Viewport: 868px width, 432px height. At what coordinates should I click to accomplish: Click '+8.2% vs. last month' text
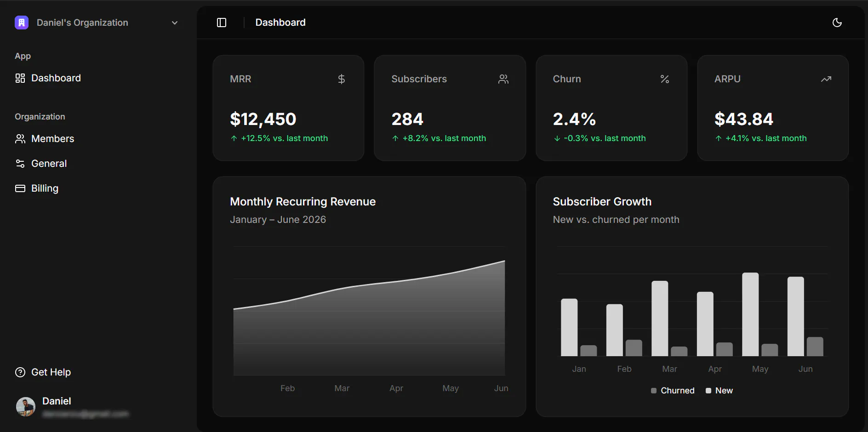pyautogui.click(x=444, y=138)
